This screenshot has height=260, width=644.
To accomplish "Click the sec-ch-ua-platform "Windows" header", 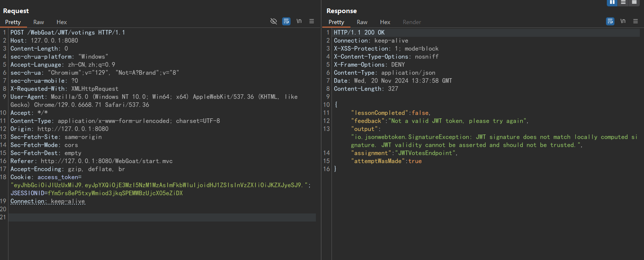I will (x=60, y=57).
